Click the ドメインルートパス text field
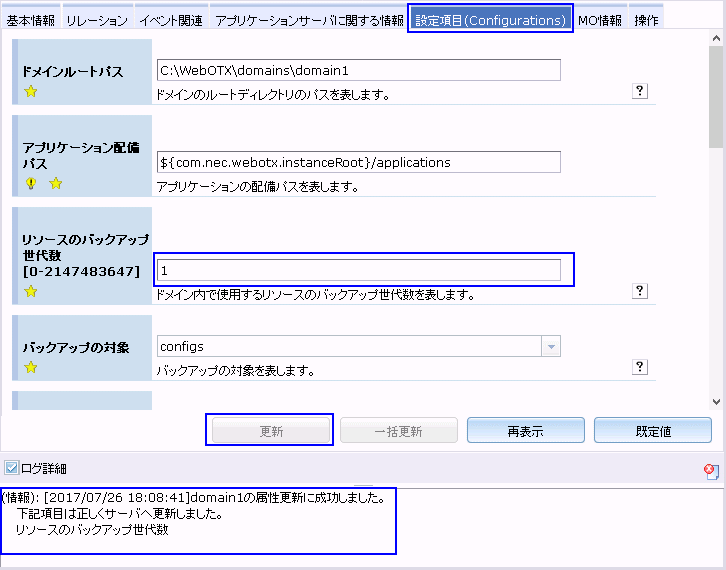 click(359, 70)
